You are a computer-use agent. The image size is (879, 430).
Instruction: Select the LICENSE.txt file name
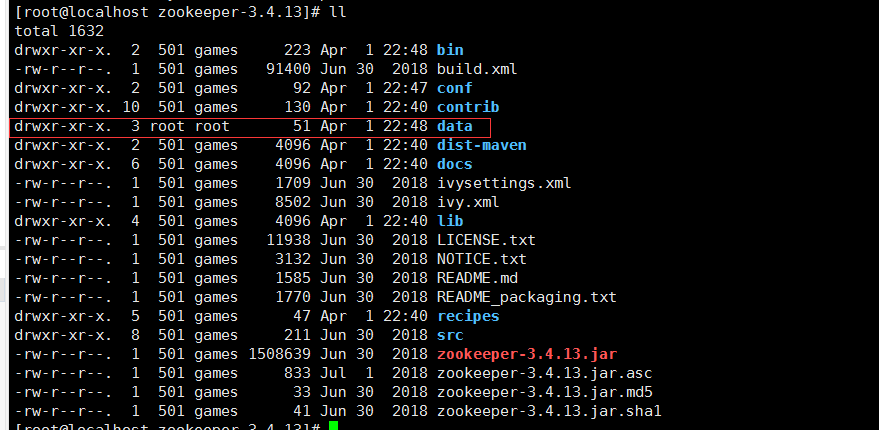pos(486,240)
